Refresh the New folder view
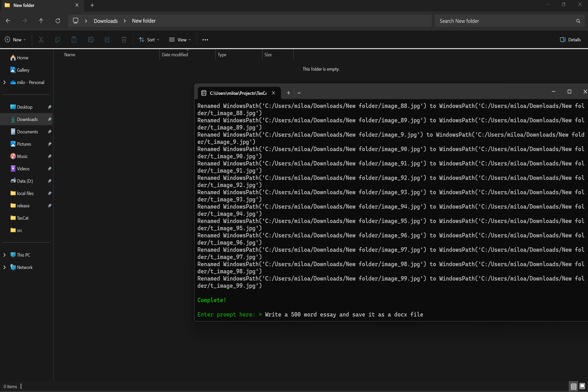 click(58, 21)
